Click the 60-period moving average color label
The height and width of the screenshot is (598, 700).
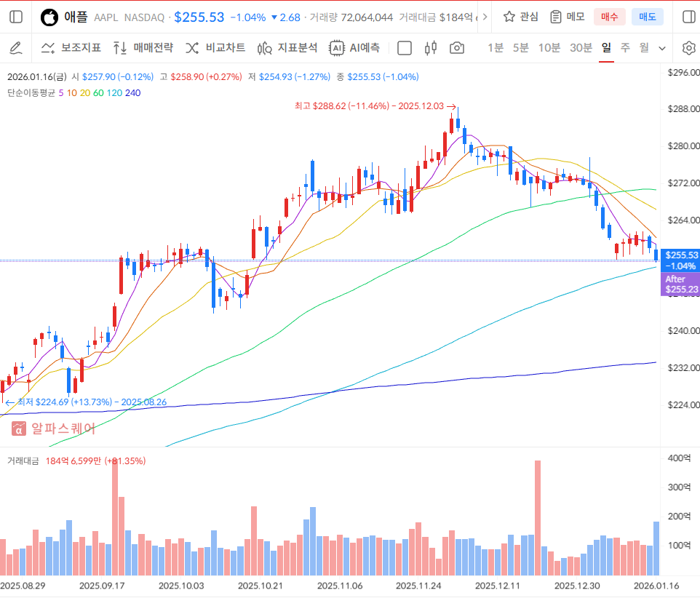(x=98, y=93)
